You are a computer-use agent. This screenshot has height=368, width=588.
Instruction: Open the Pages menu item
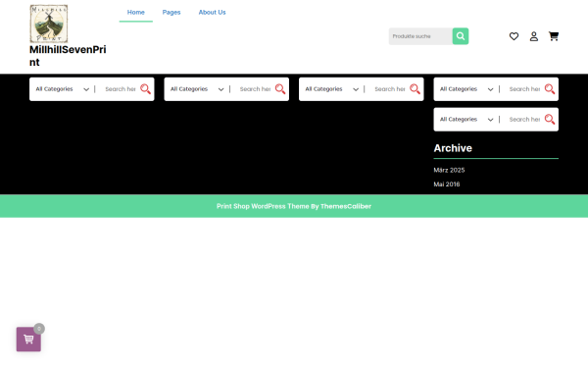click(x=171, y=12)
